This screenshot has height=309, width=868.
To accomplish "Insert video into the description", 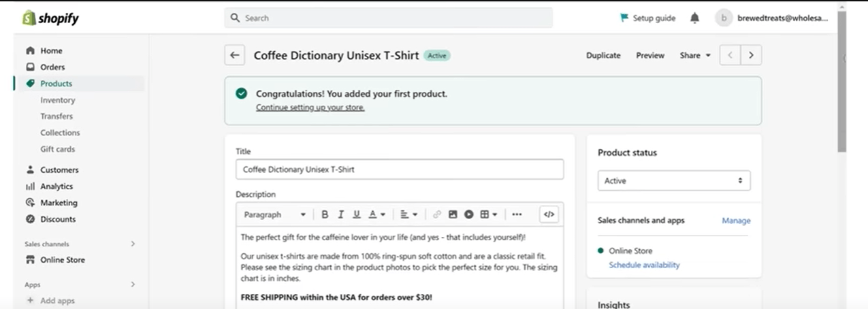I will point(469,214).
